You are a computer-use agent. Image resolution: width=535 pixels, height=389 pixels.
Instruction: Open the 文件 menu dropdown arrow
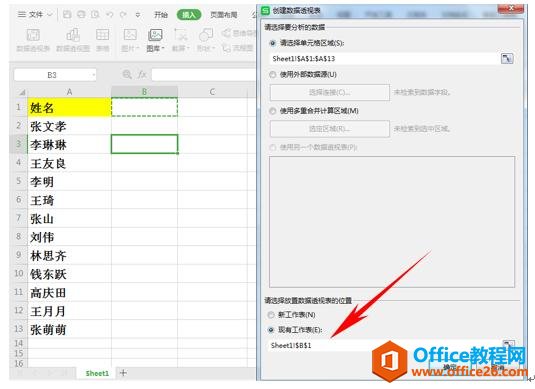[x=50, y=14]
